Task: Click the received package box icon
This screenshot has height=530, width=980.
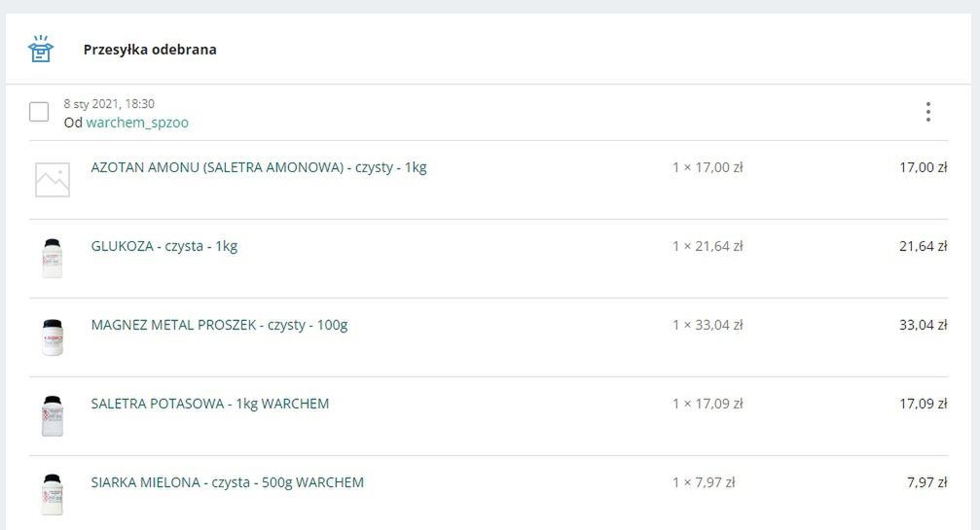Action: point(40,50)
